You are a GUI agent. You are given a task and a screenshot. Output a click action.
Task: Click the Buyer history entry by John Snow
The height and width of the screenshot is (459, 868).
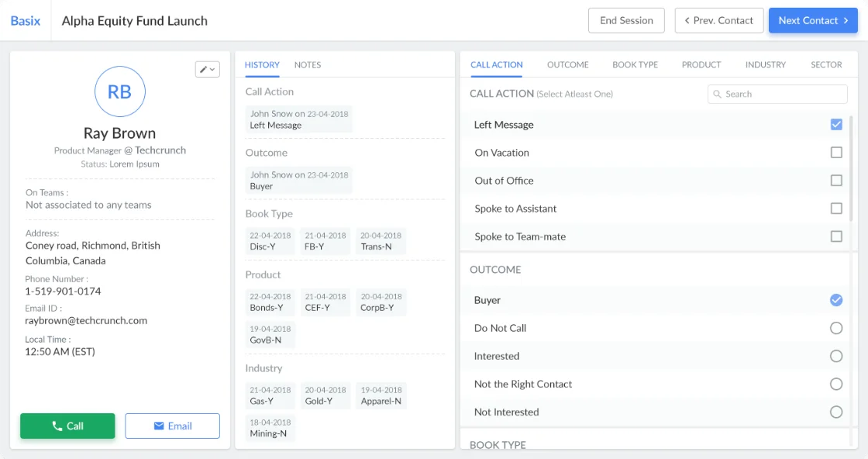click(x=299, y=181)
